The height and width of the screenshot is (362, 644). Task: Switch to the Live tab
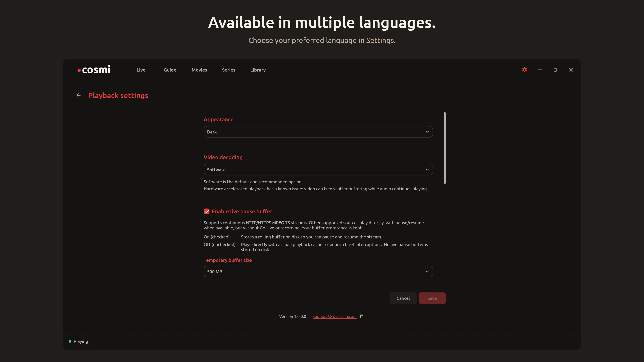pos(141,70)
